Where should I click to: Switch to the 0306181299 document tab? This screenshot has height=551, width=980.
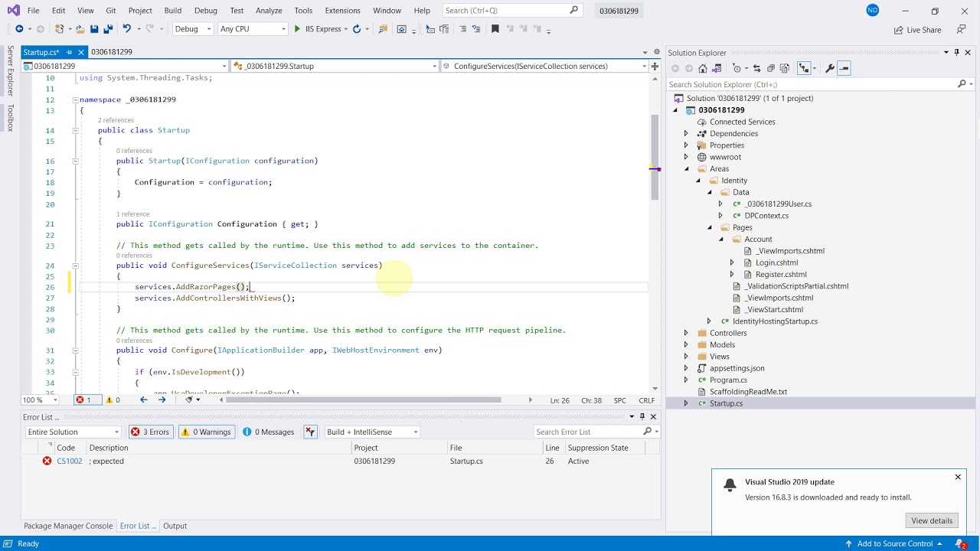point(111,52)
